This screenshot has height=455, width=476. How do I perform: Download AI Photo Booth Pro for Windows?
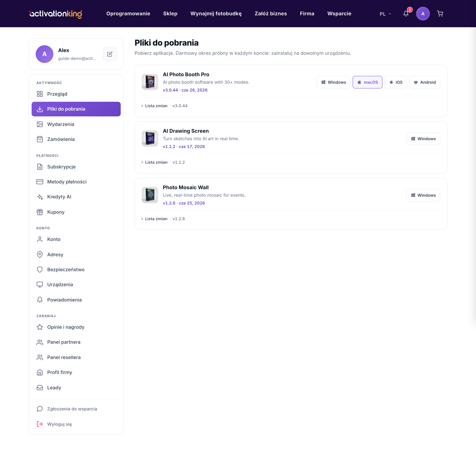334,82
